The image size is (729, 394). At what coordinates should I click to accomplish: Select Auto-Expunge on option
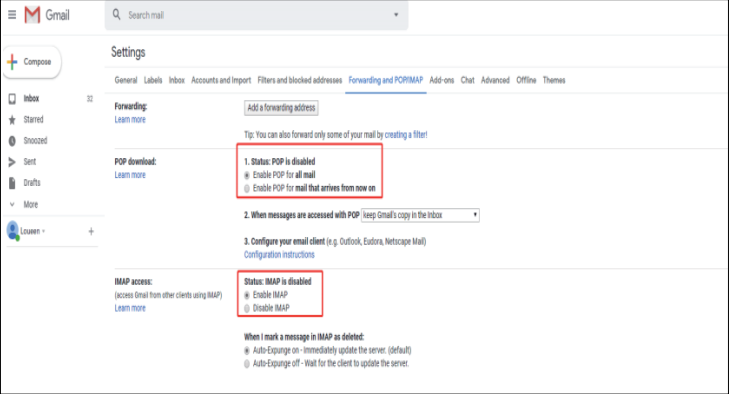[247, 350]
